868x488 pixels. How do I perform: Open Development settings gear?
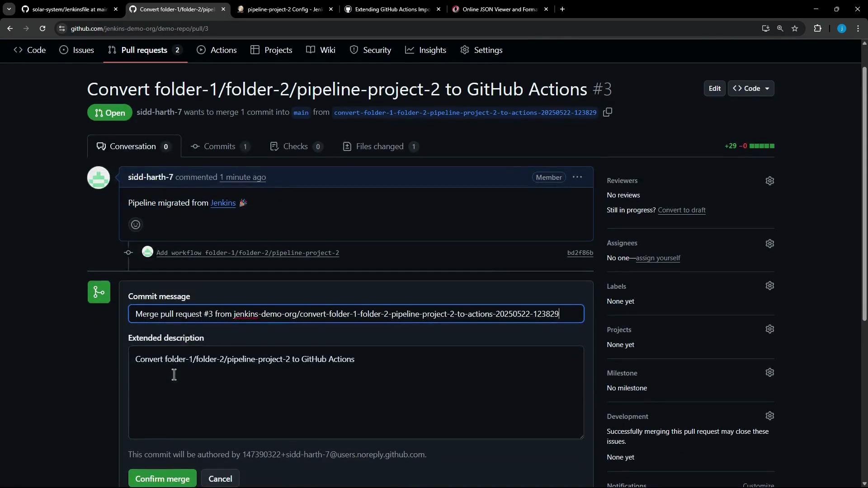click(770, 416)
